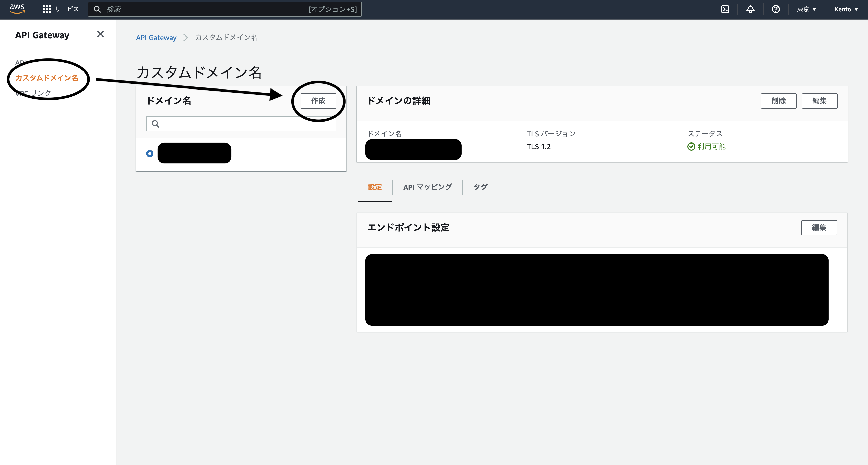Image resolution: width=868 pixels, height=465 pixels.
Task: Select カスタムドメイン名 in the sidebar
Action: coord(47,78)
